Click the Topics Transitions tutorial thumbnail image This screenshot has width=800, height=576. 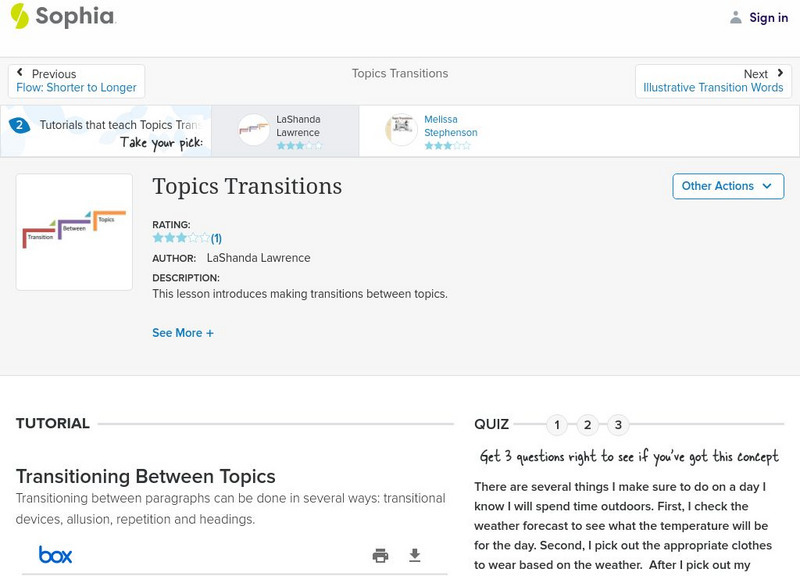(74, 232)
